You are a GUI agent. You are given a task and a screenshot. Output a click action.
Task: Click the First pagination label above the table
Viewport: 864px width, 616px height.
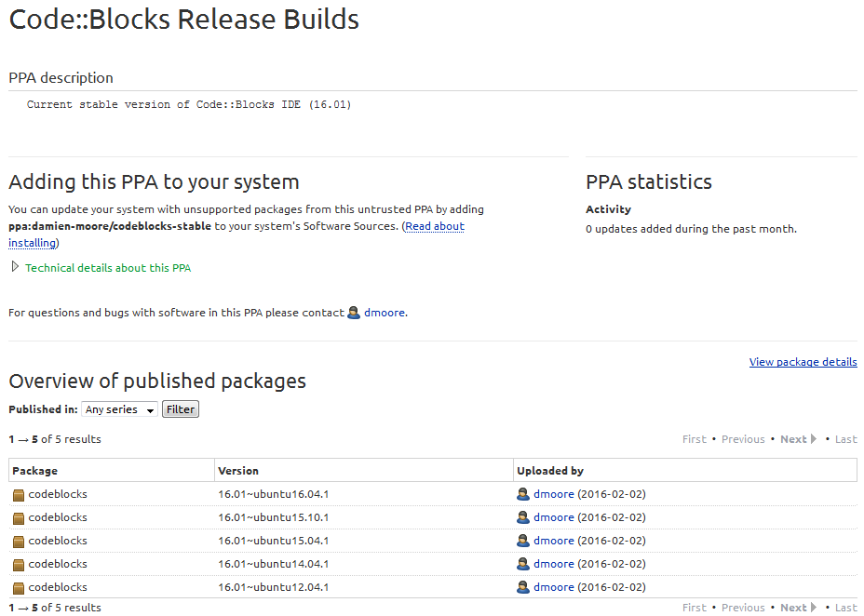point(695,439)
